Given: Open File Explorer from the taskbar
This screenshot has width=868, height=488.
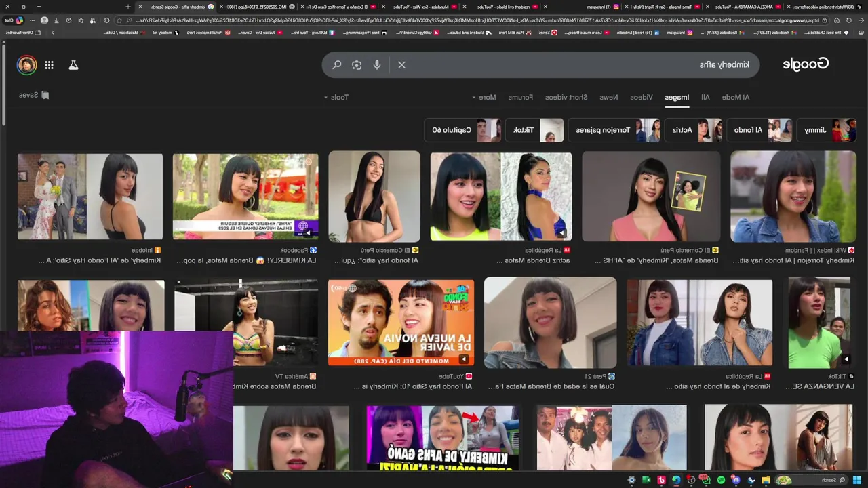Looking at the screenshot, I should [x=766, y=480].
